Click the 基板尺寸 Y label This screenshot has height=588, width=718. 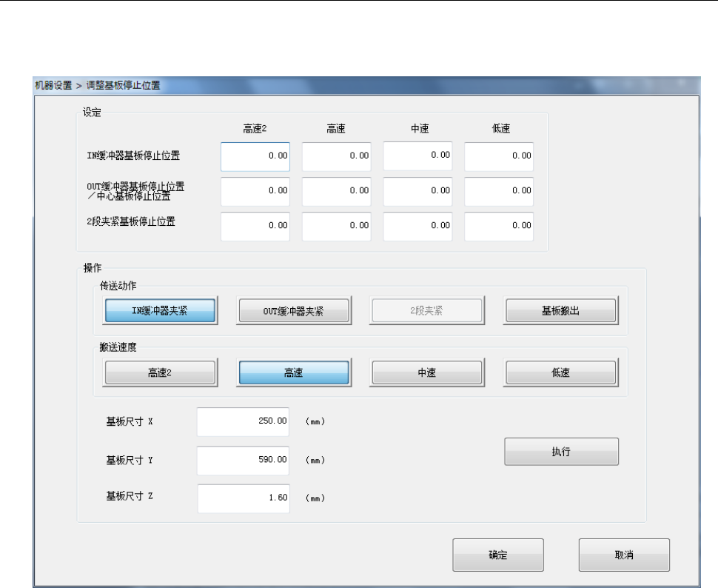(130, 460)
